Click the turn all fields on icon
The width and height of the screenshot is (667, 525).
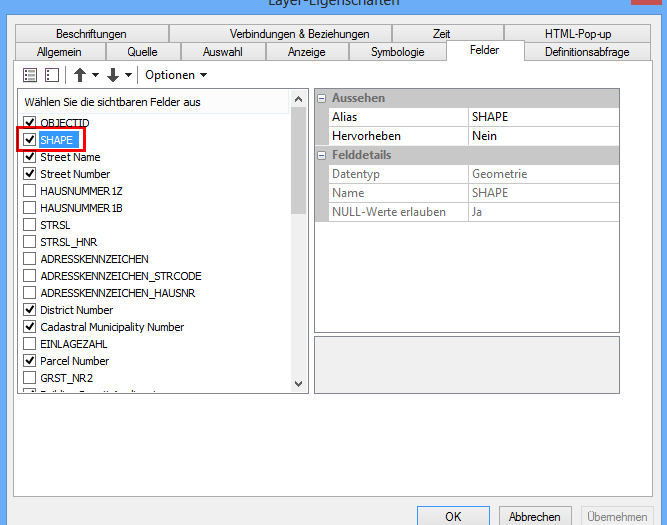point(30,75)
